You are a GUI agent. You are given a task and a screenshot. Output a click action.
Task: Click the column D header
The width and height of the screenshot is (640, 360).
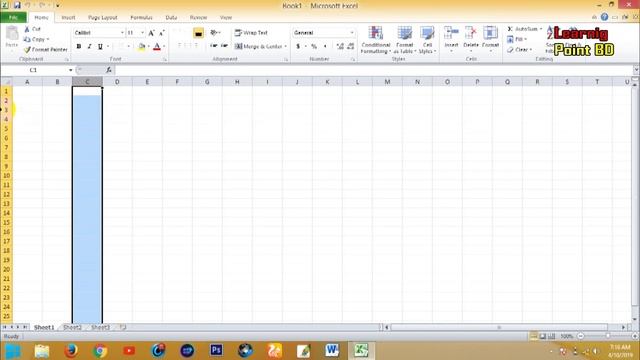117,82
